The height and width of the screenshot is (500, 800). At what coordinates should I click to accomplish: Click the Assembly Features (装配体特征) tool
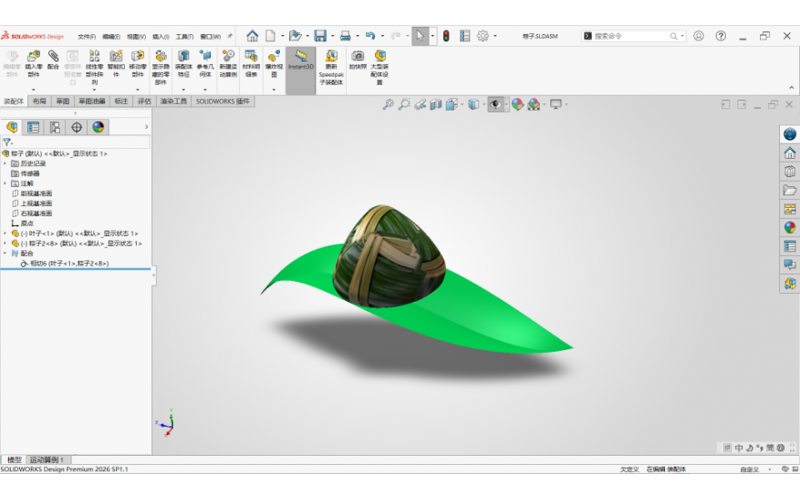[x=184, y=63]
